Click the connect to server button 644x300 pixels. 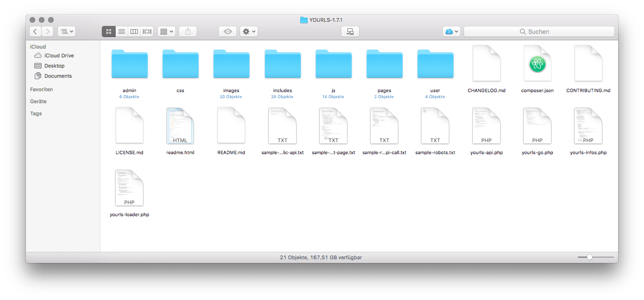tap(350, 31)
